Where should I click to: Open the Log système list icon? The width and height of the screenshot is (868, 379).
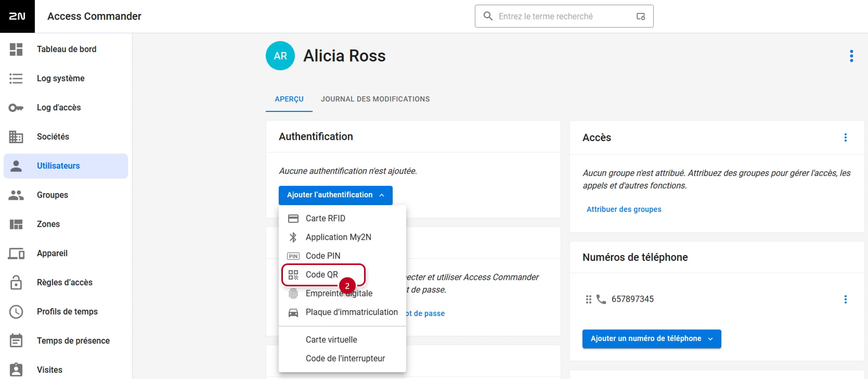(x=16, y=78)
